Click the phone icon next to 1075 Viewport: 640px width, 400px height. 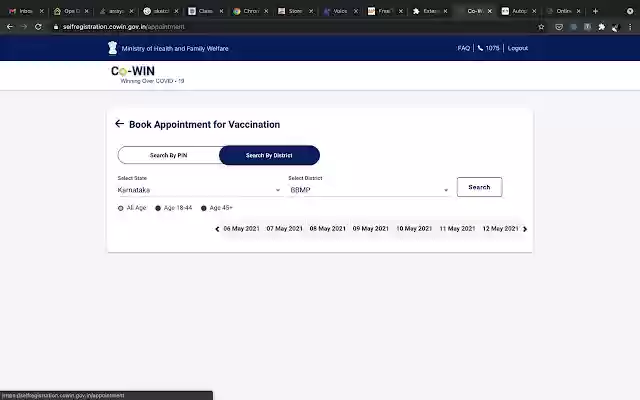[480, 48]
